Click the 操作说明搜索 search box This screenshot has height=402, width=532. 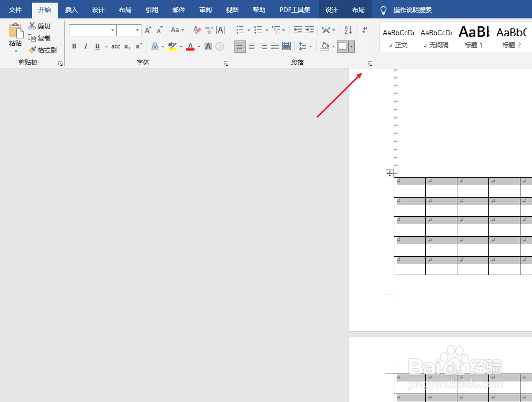click(413, 10)
